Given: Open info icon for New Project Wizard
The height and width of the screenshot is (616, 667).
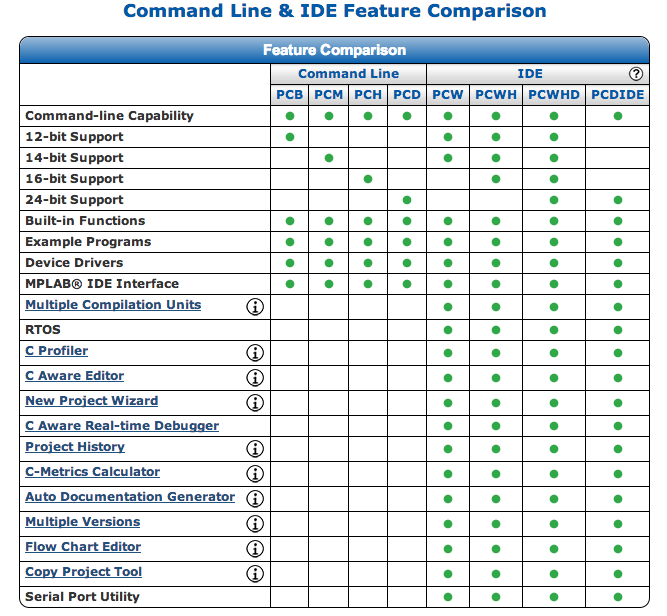Looking at the screenshot, I should click(255, 403).
